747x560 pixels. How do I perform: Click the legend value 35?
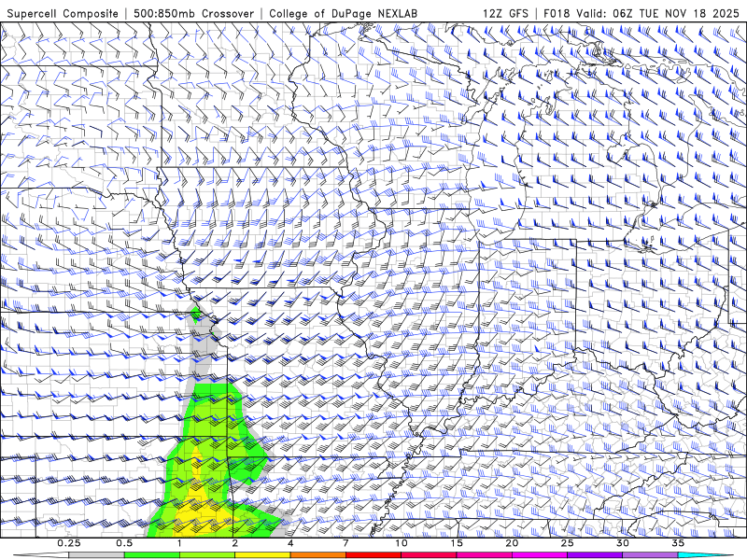[678, 543]
